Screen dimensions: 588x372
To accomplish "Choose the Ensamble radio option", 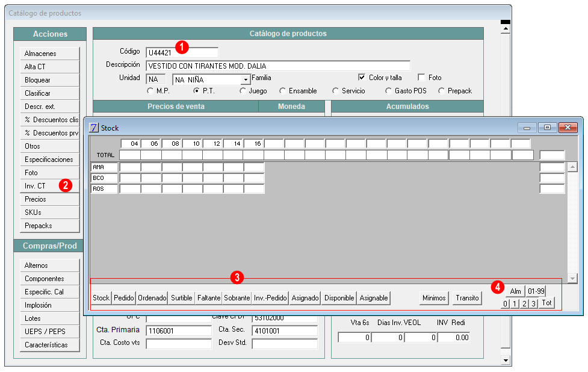I will tap(282, 91).
